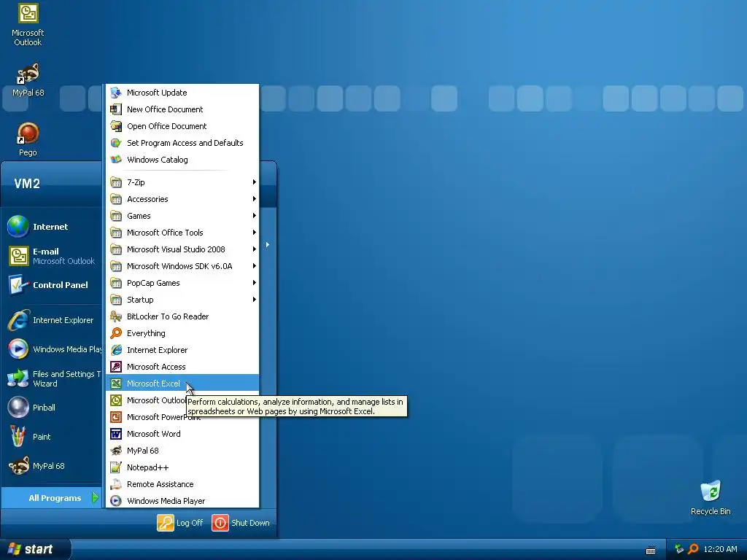Screen dimensions: 747x560
Task: Open the Pego desktop icon
Action: tap(28, 133)
